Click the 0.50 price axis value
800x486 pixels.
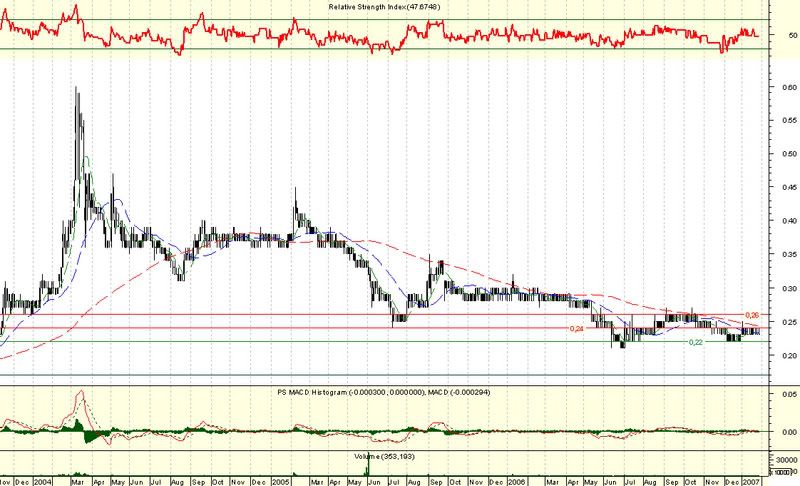coord(789,154)
